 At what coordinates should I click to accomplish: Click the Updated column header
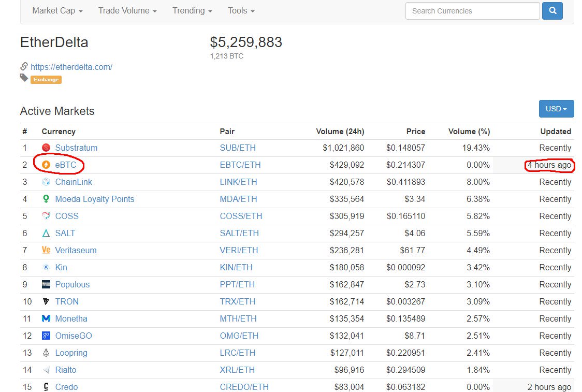click(556, 132)
